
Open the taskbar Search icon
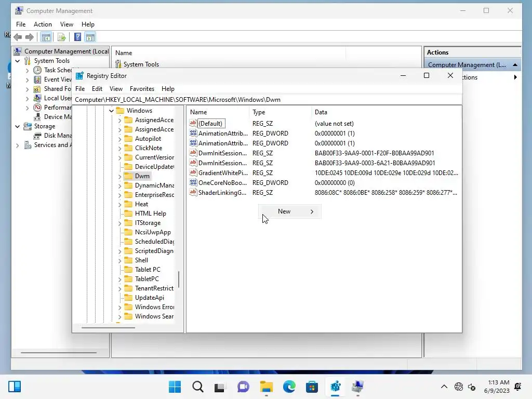point(198,387)
